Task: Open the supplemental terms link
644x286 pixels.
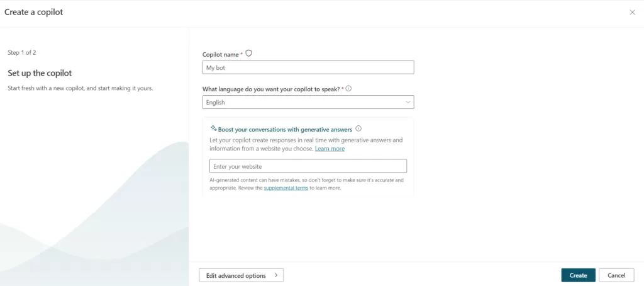Action: 286,188
